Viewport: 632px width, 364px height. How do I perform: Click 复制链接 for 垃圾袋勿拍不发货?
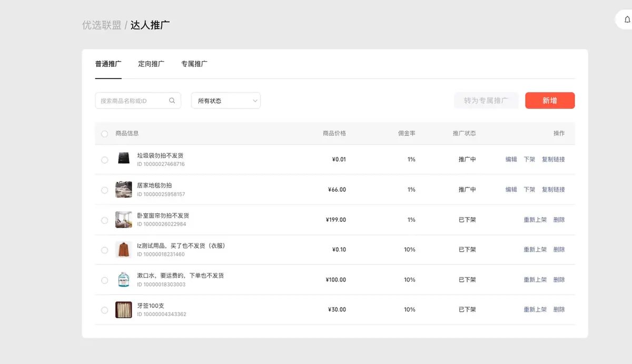(x=554, y=159)
